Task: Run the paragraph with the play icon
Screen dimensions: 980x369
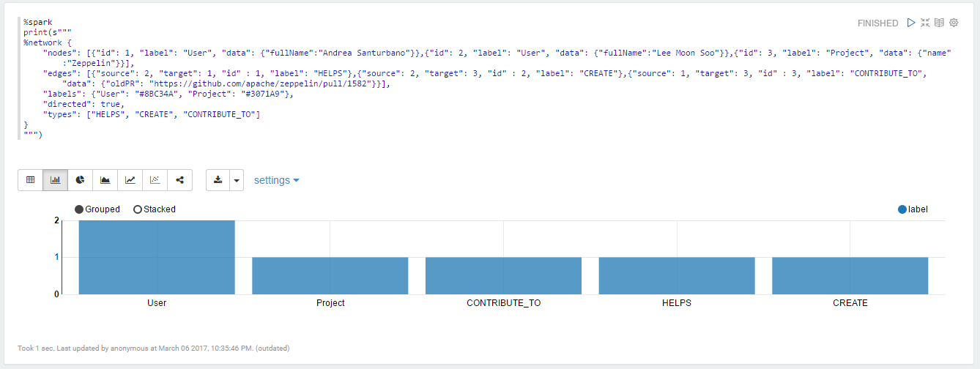Action: pos(911,23)
